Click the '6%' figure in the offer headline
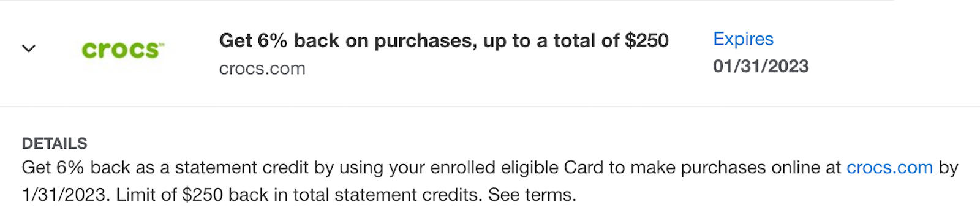This screenshot has width=980, height=224. pyautogui.click(x=273, y=40)
